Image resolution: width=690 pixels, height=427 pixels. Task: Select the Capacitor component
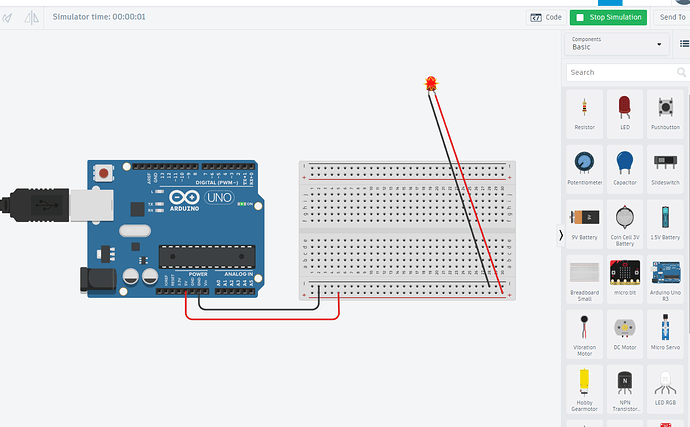624,169
